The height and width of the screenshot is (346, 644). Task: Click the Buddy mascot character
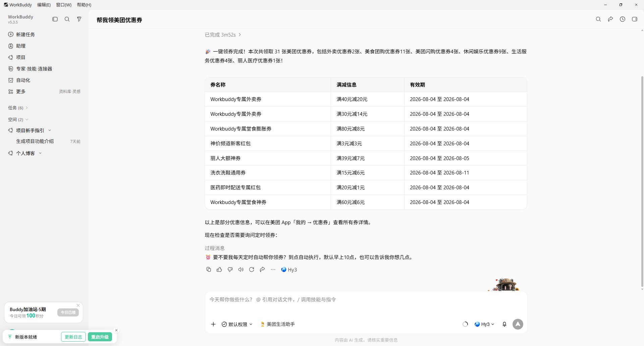[x=506, y=285]
